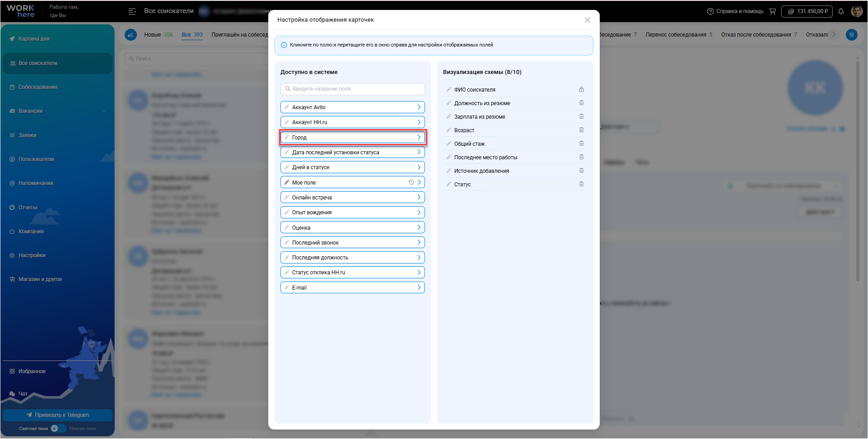
Task: Open card display settings sliders icon
Action: coord(852,35)
